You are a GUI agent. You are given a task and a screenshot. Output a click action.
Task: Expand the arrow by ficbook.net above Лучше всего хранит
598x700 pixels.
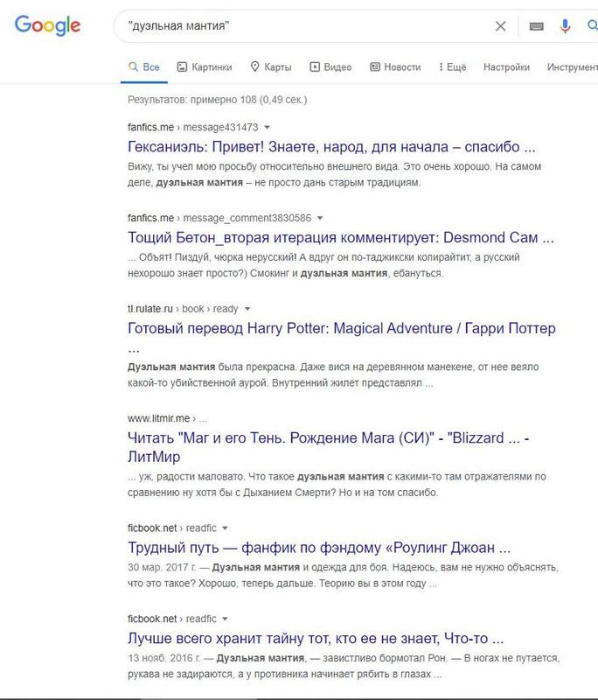pos(226,619)
